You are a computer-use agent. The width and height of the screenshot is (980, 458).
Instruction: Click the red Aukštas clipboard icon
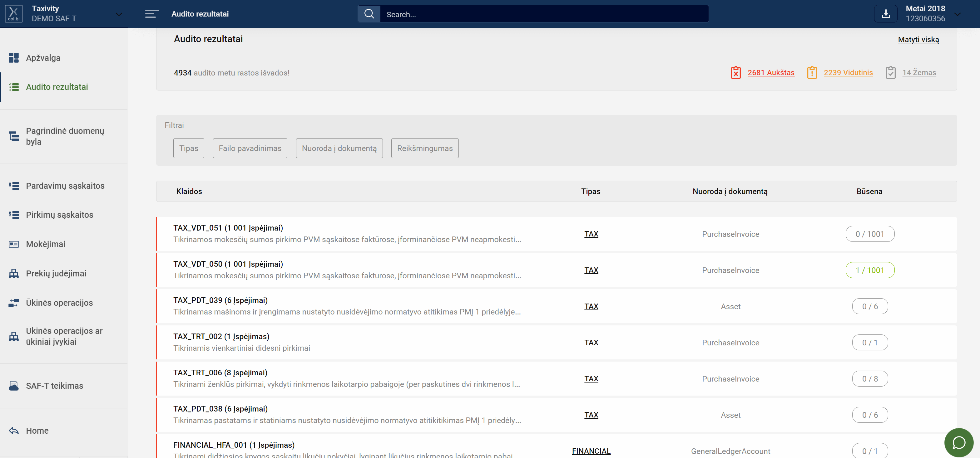click(x=735, y=73)
